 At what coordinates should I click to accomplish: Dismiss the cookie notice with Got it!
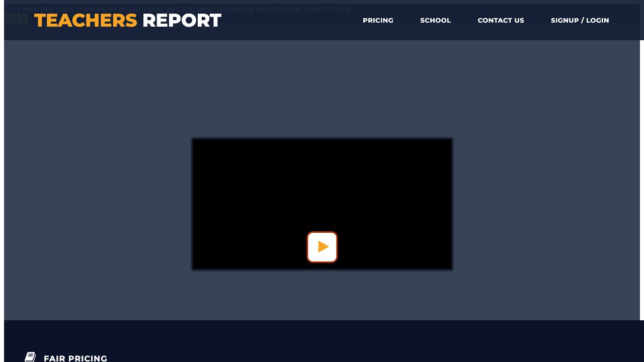pyautogui.click(x=15, y=19)
